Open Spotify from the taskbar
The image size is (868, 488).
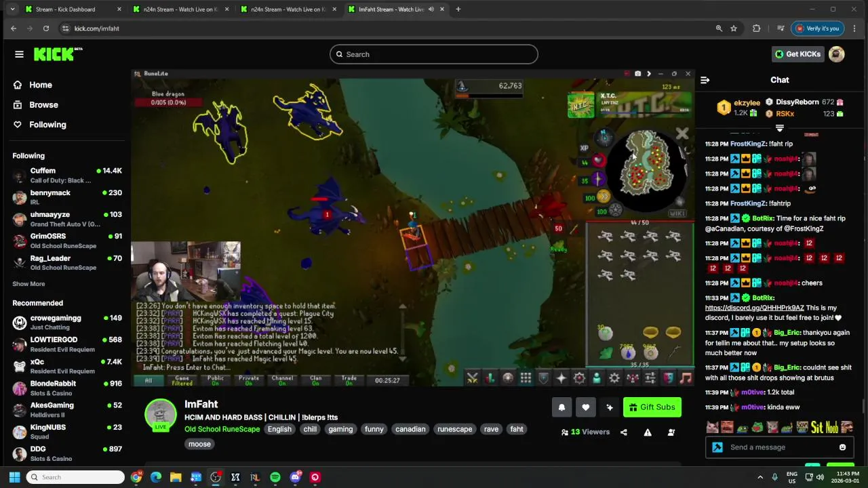click(x=275, y=477)
